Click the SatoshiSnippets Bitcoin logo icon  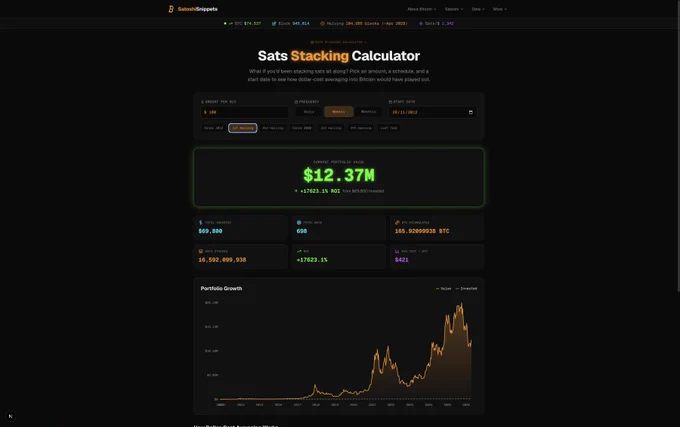(171, 9)
